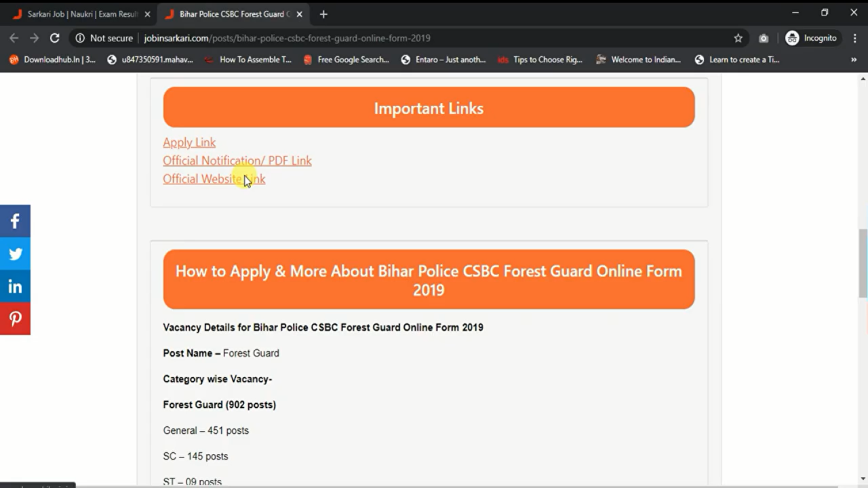Share page via Pinterest sidebar icon

coord(15,319)
